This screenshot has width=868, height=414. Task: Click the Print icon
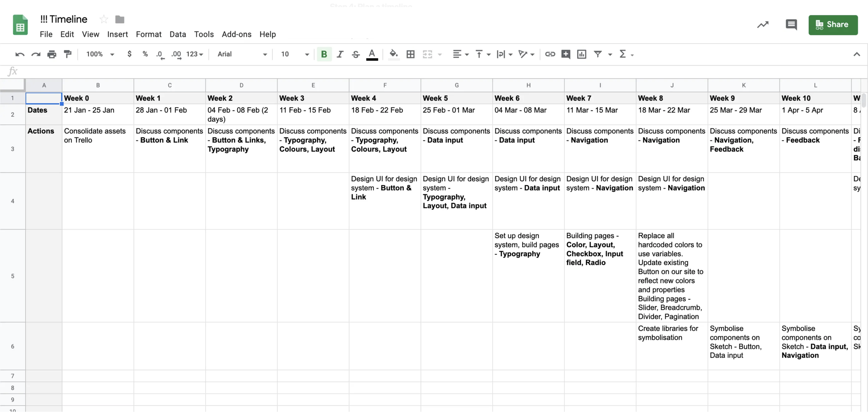click(x=52, y=54)
